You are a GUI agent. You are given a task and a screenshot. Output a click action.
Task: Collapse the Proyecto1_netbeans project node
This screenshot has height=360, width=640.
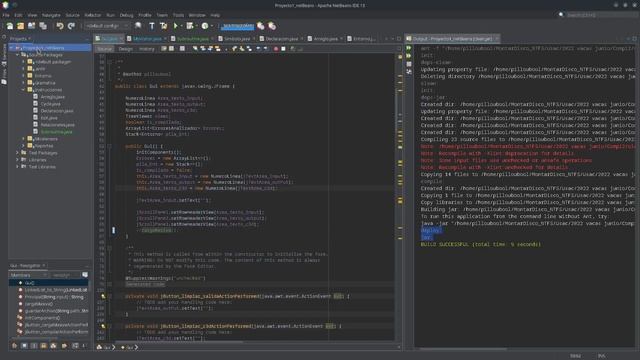coord(12,48)
